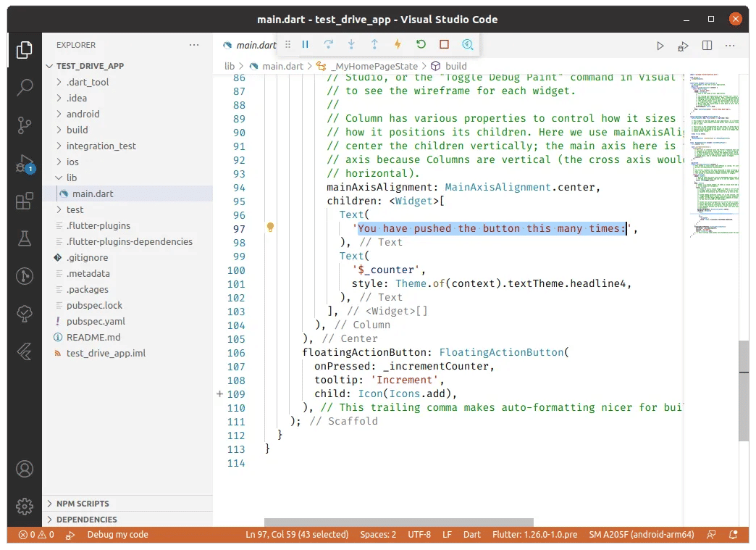The height and width of the screenshot is (550, 756).
Task: Click the debug Step Out button
Action: pyautogui.click(x=374, y=44)
